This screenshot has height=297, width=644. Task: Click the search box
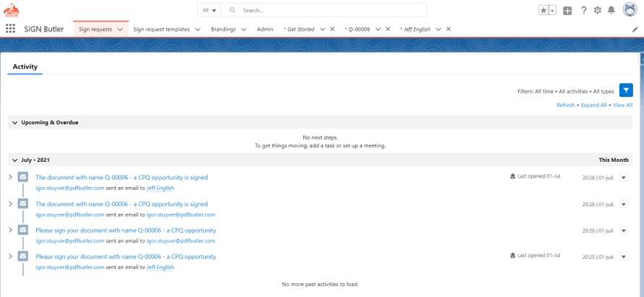click(x=323, y=10)
